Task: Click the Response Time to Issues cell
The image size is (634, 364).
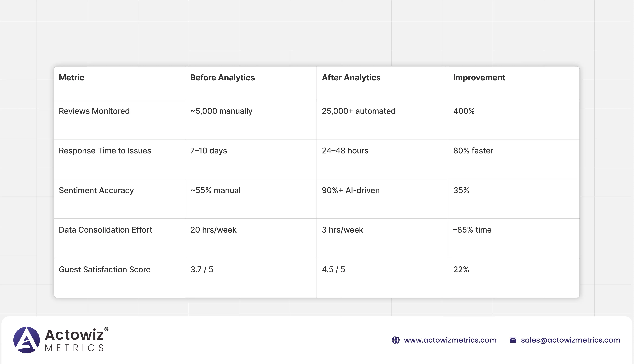Action: pos(105,151)
